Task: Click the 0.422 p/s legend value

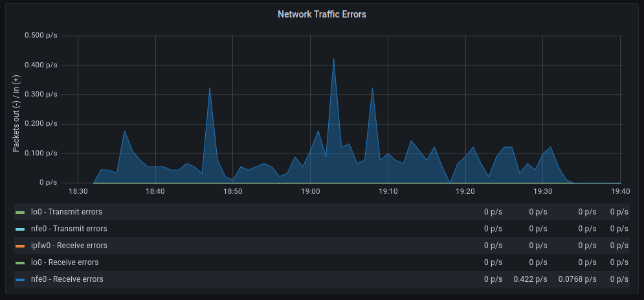Action: (530, 279)
